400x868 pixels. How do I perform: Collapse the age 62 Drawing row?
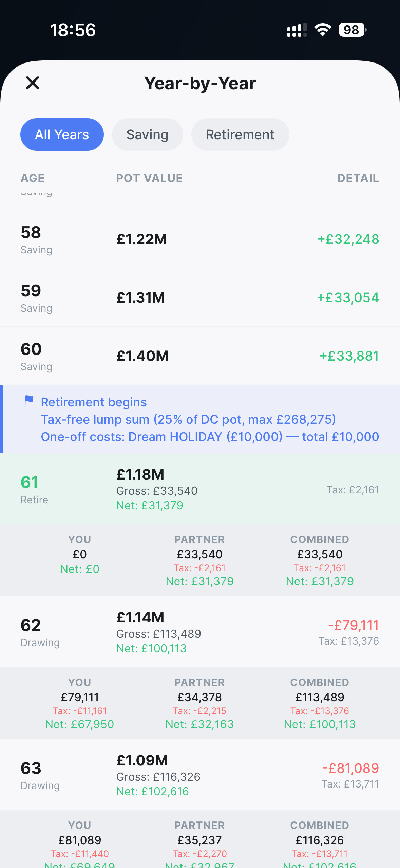pyautogui.click(x=200, y=632)
